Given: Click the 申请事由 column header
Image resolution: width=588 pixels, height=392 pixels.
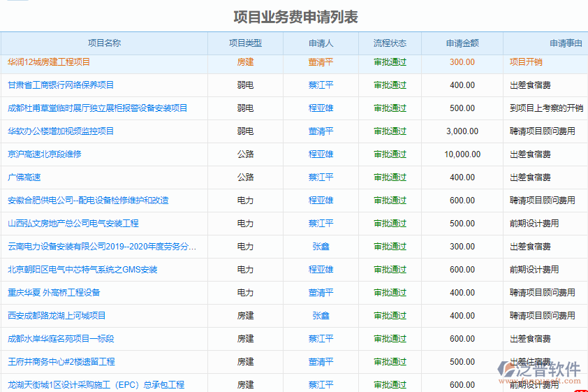Looking at the screenshot, I should (x=566, y=43).
